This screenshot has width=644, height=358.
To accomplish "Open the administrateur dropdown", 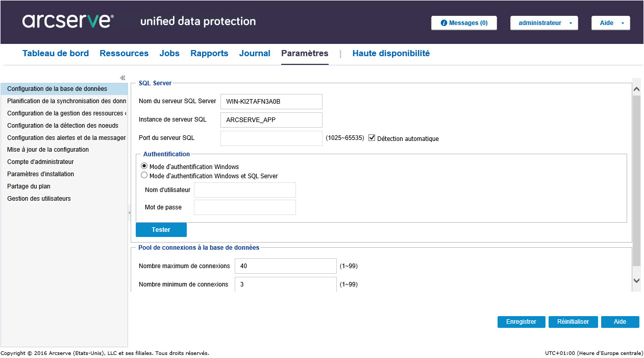I will point(544,22).
